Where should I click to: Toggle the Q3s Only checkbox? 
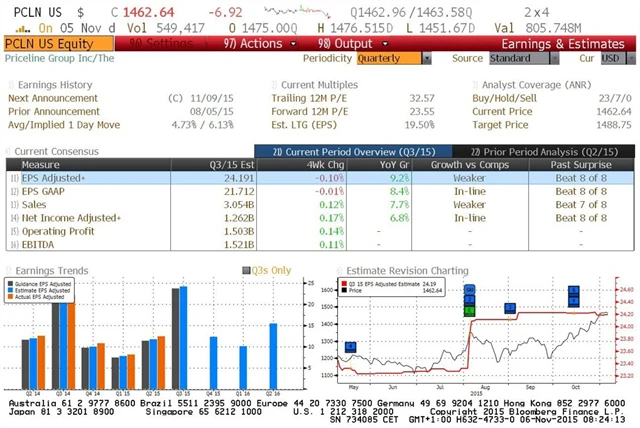click(x=246, y=270)
